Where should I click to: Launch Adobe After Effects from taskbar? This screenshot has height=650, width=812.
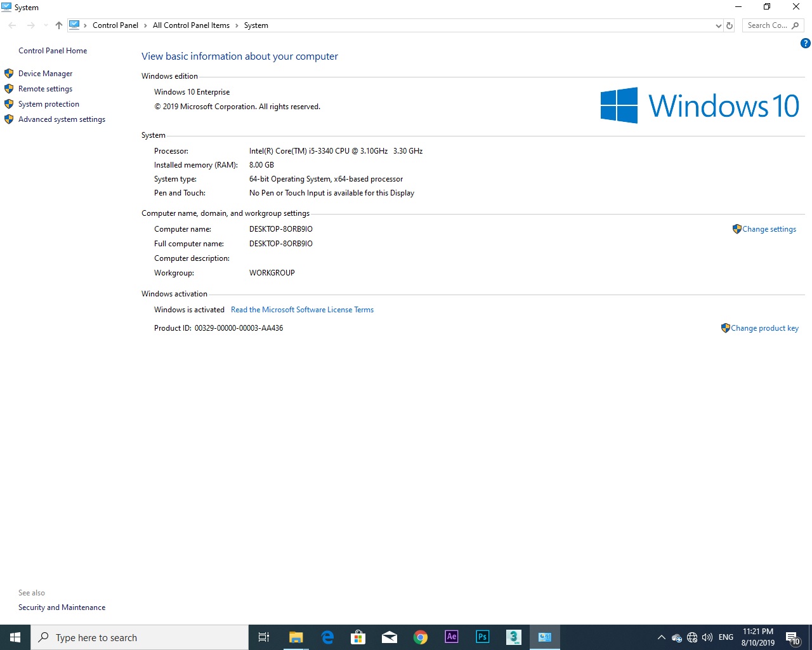452,637
